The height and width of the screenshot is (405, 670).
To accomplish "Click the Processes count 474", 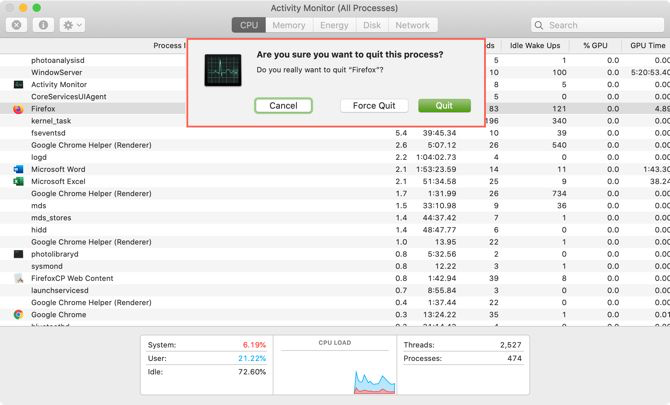I will point(514,358).
